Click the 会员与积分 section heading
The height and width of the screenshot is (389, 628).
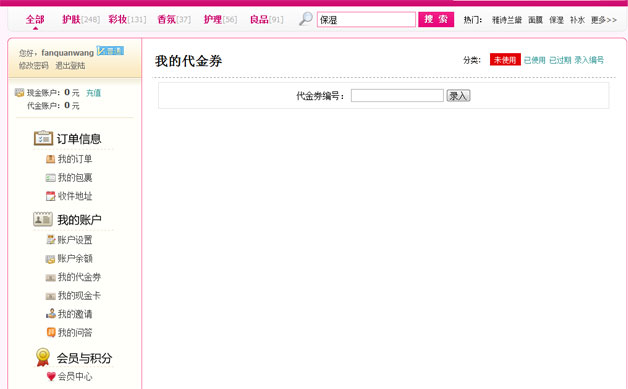pos(84,358)
